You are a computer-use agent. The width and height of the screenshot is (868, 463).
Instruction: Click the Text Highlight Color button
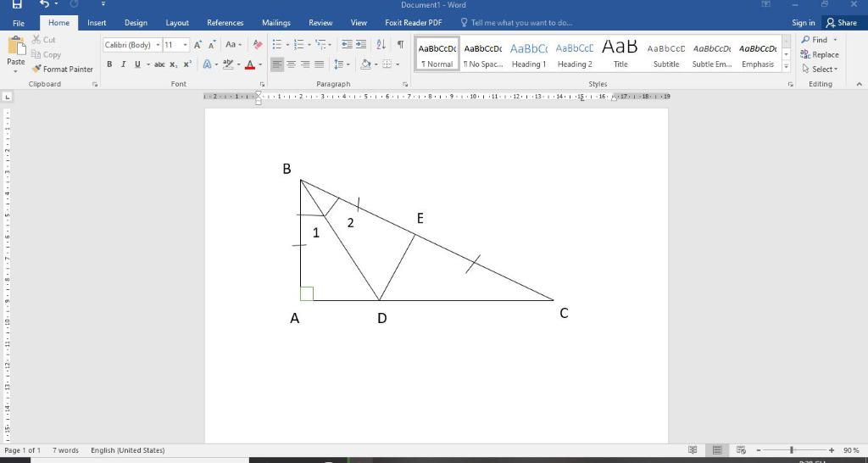click(227, 64)
